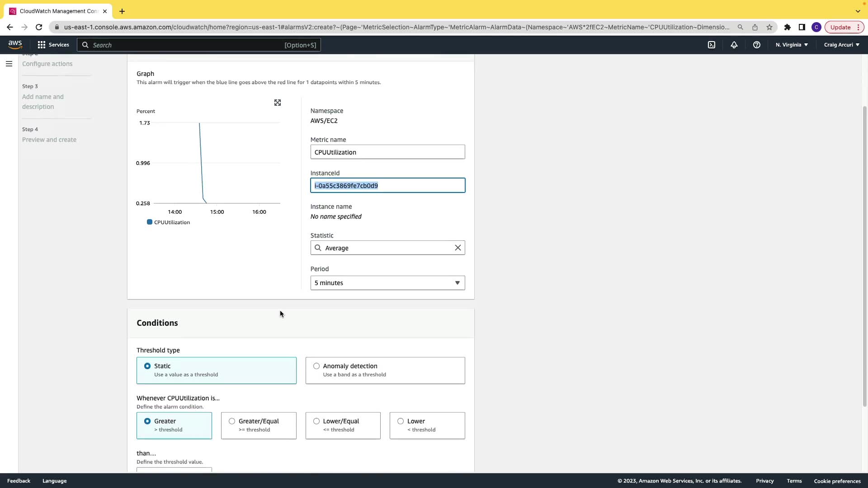Click the CPUUtilization legend color swatch
The width and height of the screenshot is (868, 488).
tap(150, 222)
